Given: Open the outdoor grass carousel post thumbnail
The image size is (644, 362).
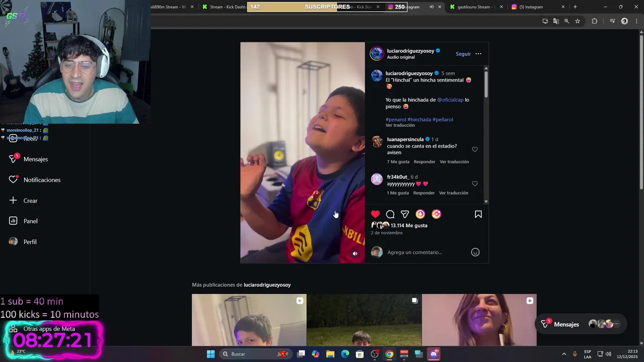Looking at the screenshot, I should 364,320.
